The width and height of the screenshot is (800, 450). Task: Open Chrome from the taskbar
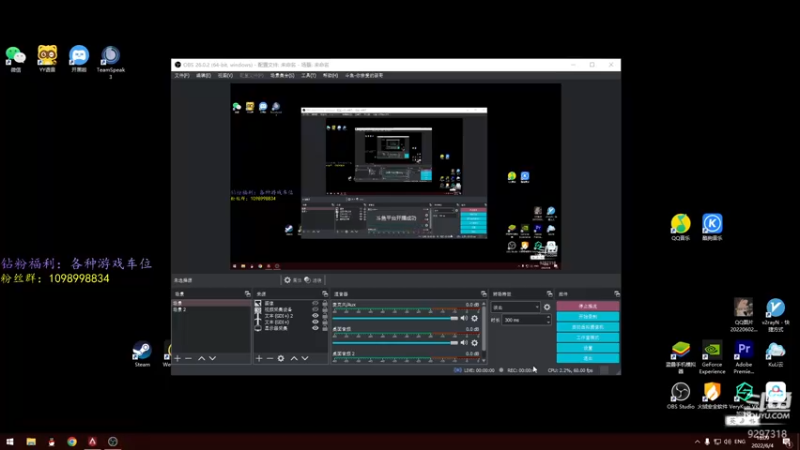(72, 441)
